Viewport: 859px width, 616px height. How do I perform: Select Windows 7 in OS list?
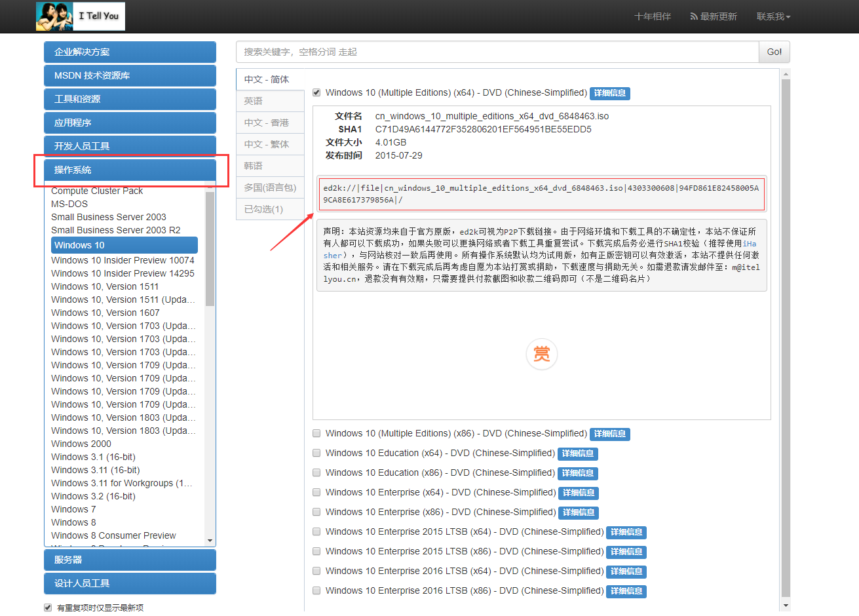point(73,509)
